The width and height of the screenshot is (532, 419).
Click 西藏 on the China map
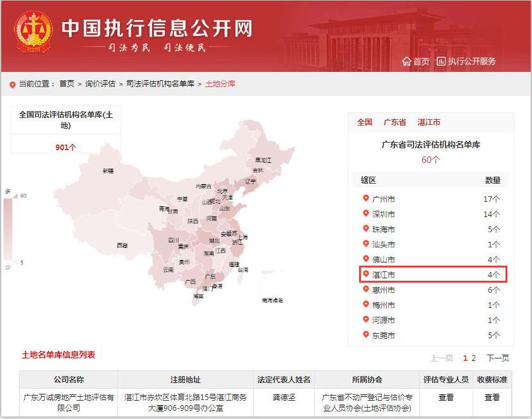(122, 245)
